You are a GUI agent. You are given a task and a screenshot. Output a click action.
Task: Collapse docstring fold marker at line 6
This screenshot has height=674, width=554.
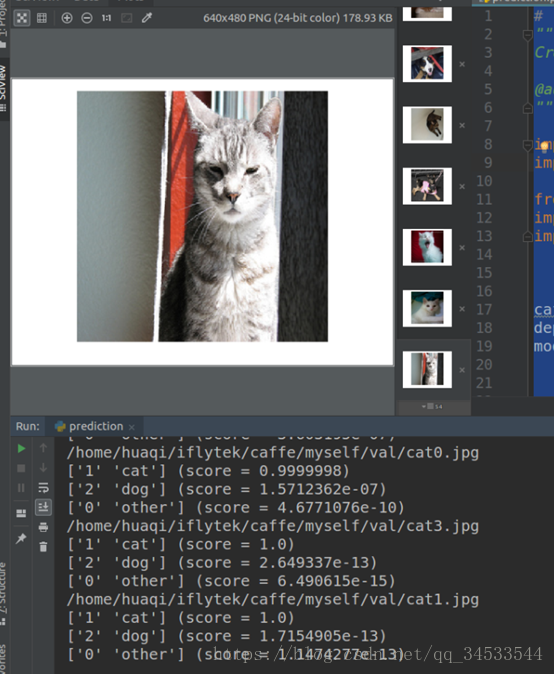point(528,108)
